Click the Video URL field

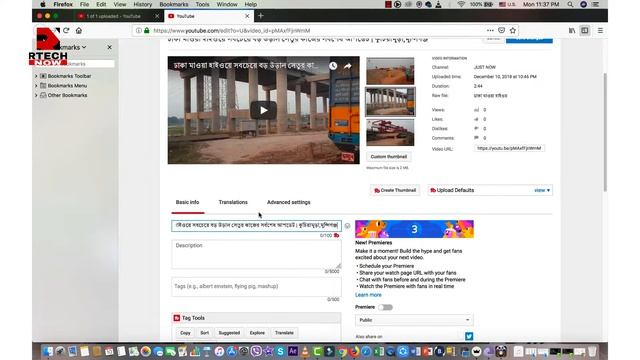point(509,148)
